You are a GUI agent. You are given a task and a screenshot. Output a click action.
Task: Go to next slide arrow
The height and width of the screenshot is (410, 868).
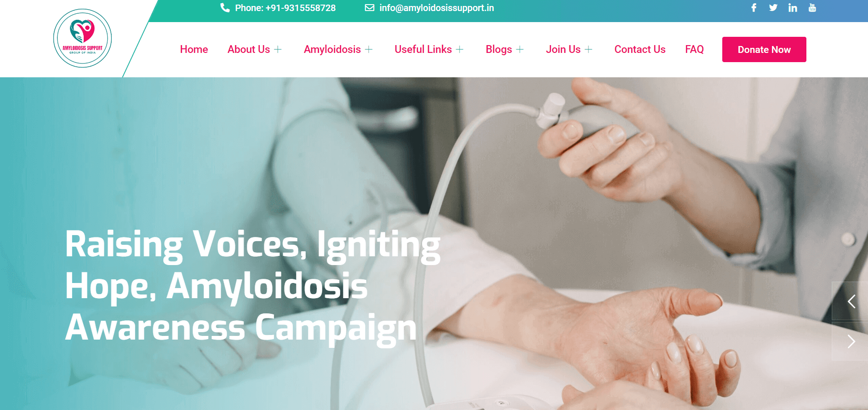point(851,341)
